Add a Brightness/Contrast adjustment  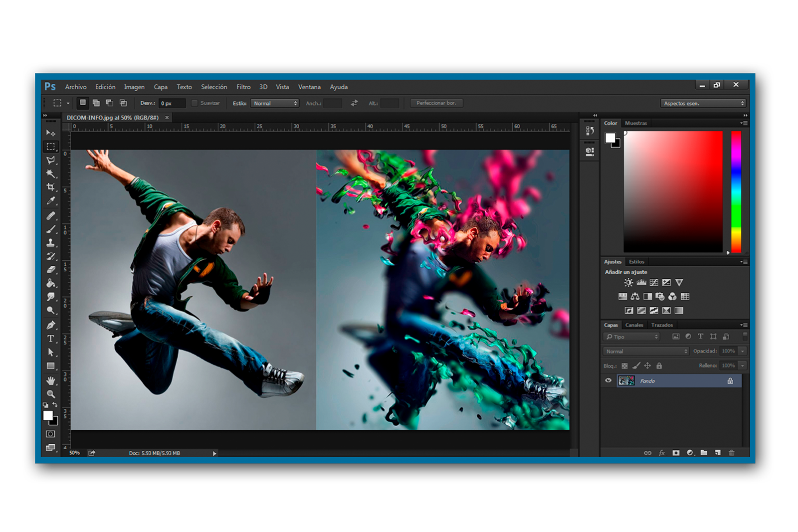[x=628, y=283]
